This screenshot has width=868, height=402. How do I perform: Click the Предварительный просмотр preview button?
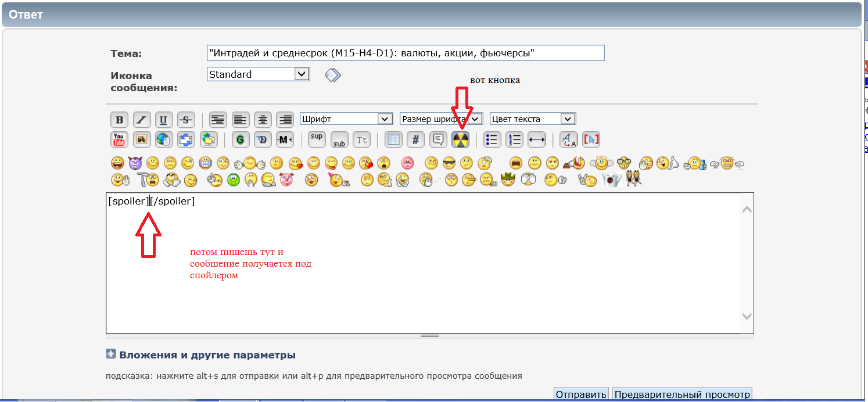(x=682, y=394)
